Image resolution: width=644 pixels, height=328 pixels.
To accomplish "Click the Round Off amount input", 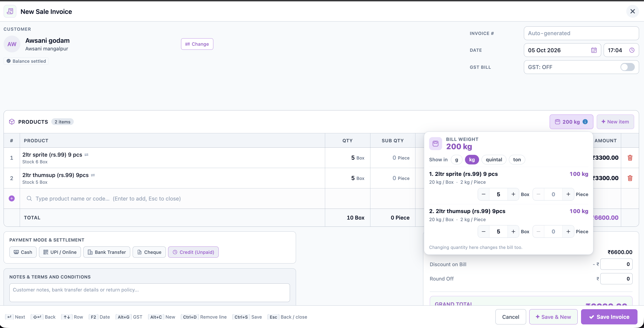I will tap(616, 279).
